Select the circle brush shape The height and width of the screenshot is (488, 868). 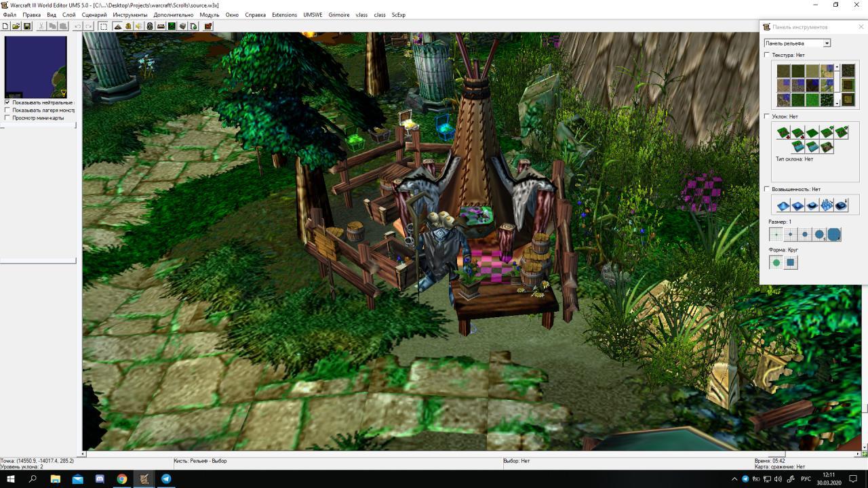[776, 262]
